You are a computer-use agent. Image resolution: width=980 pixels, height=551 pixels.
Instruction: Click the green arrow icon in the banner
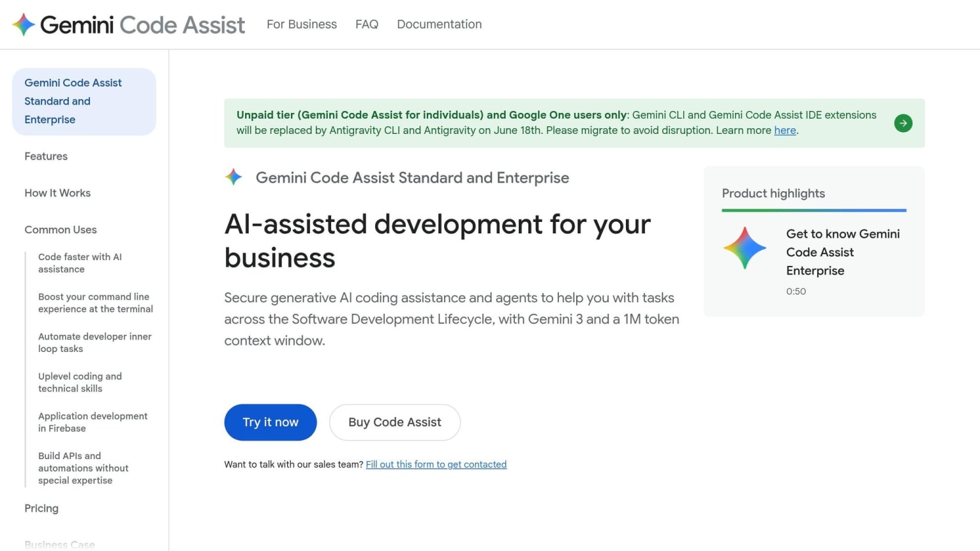(x=903, y=123)
